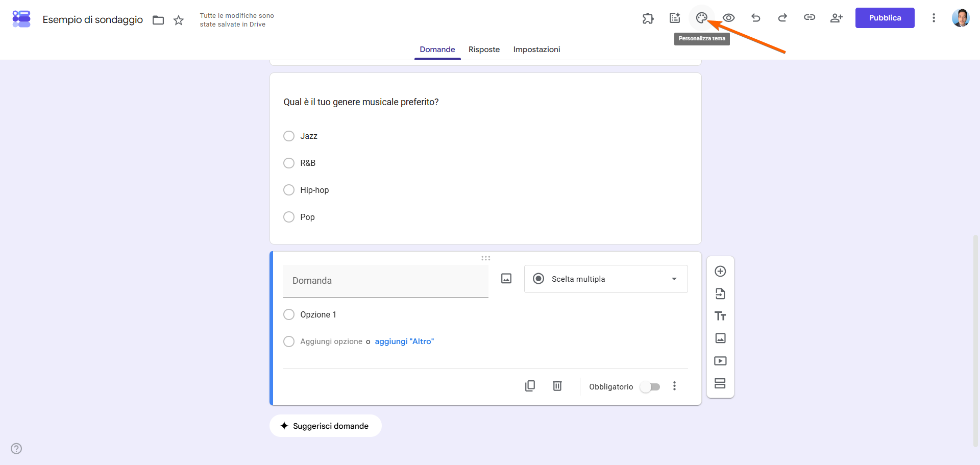Add section from sidebar
Screen dimensions: 980x465
(720, 383)
